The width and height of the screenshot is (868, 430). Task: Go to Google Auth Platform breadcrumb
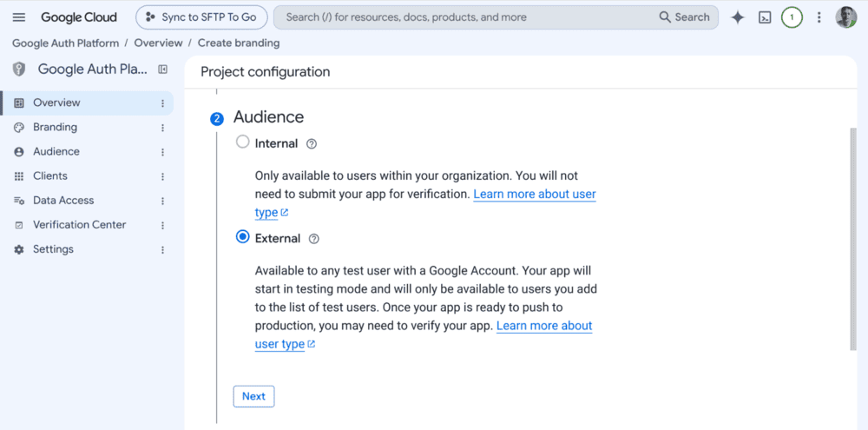click(65, 43)
